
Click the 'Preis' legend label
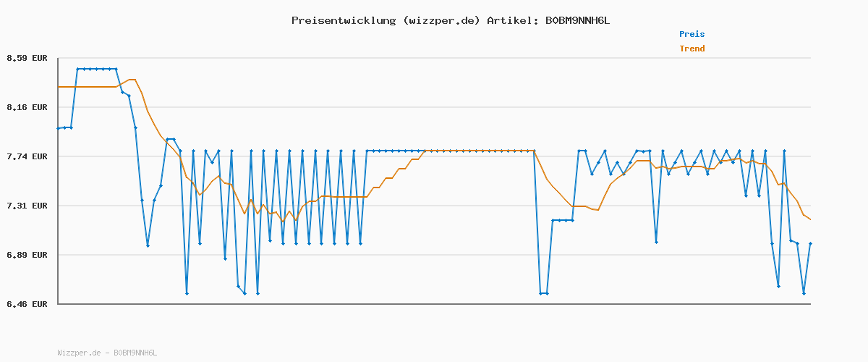point(692,34)
